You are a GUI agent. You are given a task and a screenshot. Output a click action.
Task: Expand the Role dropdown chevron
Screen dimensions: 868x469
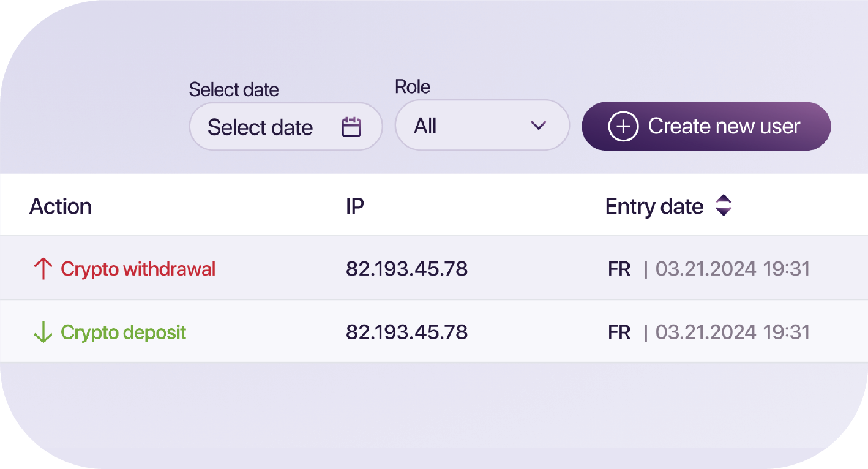click(538, 126)
